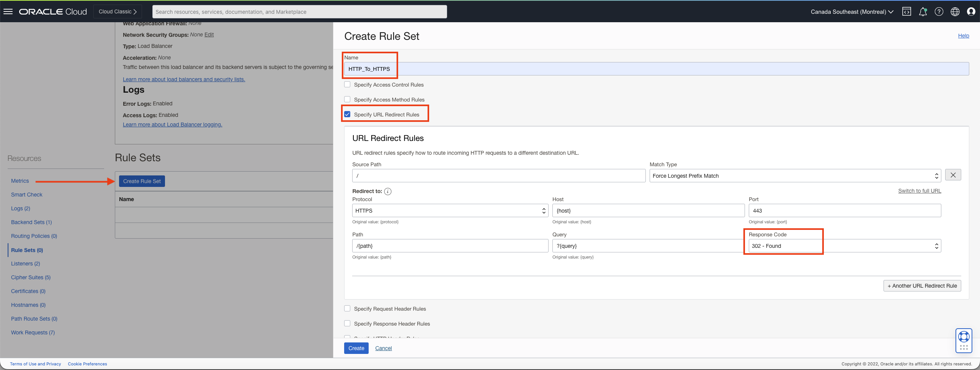Viewport: 980px width, 370px height.
Task: Click the Create Rule Set button
Action: pos(142,181)
